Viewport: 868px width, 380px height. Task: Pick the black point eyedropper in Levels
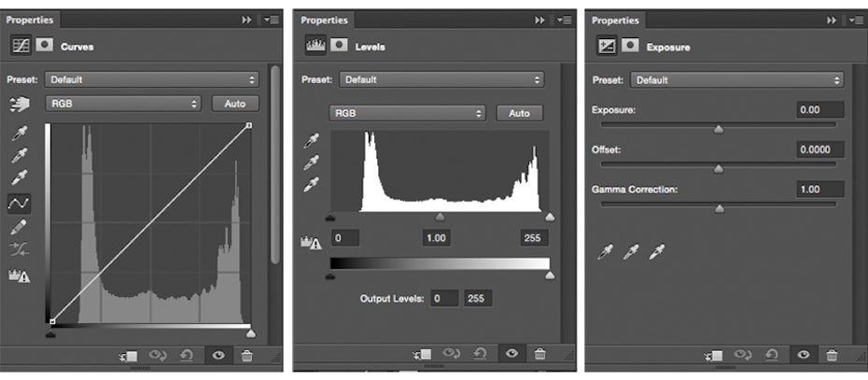point(311,141)
